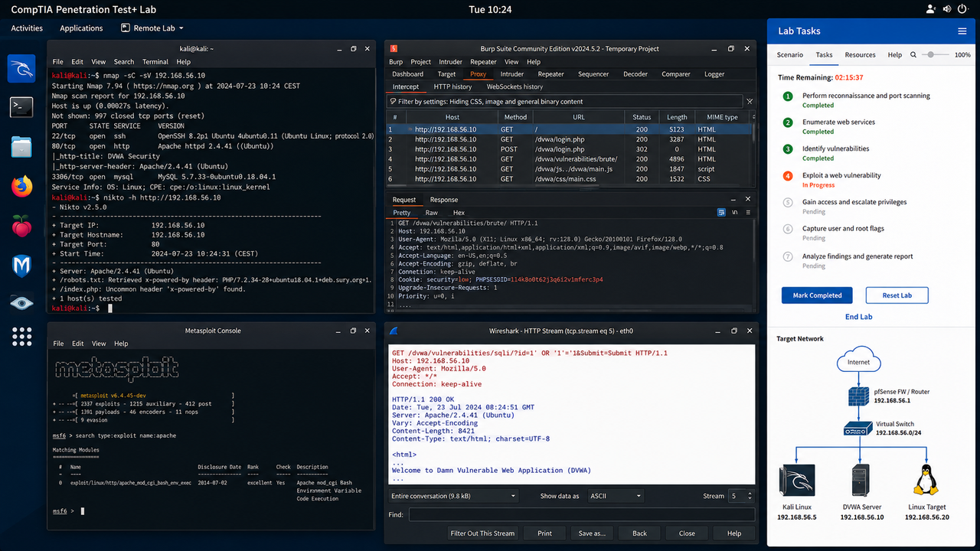This screenshot has height=551, width=980.
Task: Click the Wireshark Stream number stepper
Action: pos(750,496)
